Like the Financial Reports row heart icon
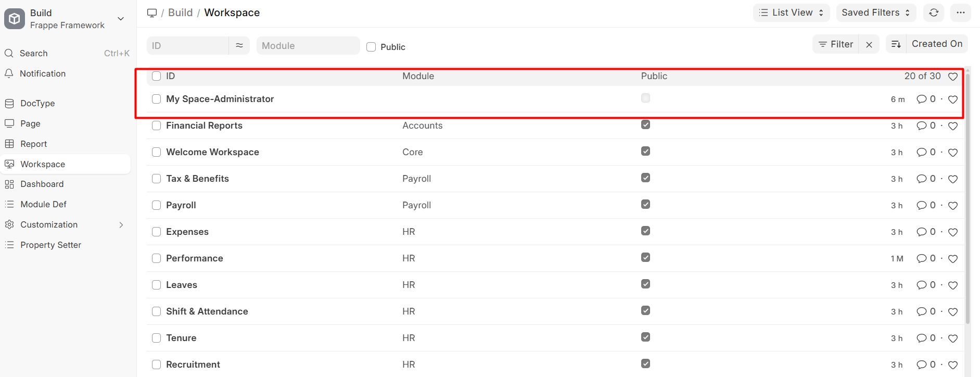 953,126
